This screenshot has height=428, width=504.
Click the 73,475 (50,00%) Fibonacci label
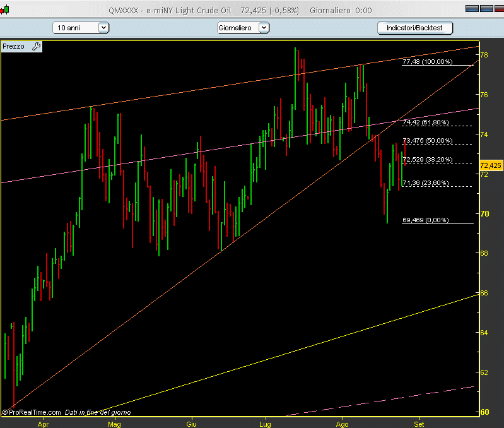[x=427, y=141]
